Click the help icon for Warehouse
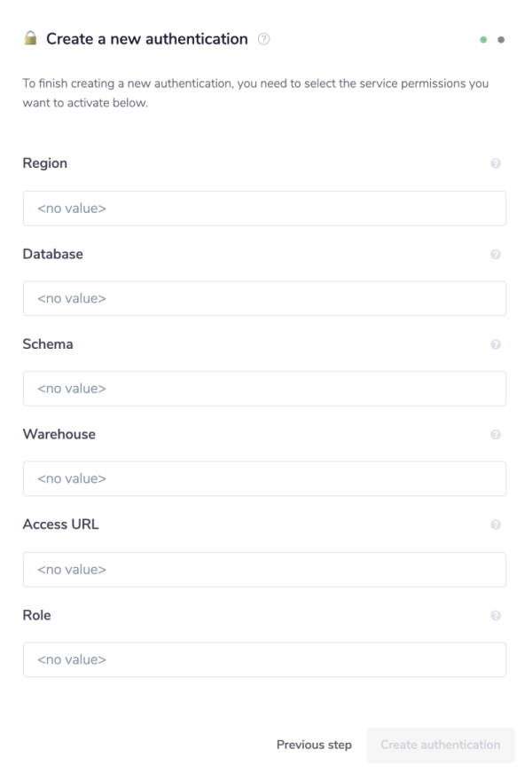The width and height of the screenshot is (532, 781). tap(497, 433)
